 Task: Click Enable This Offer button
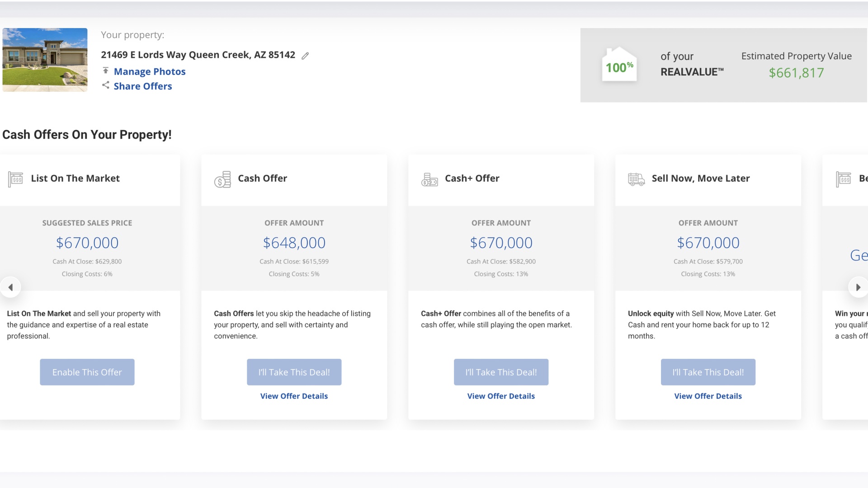click(87, 372)
